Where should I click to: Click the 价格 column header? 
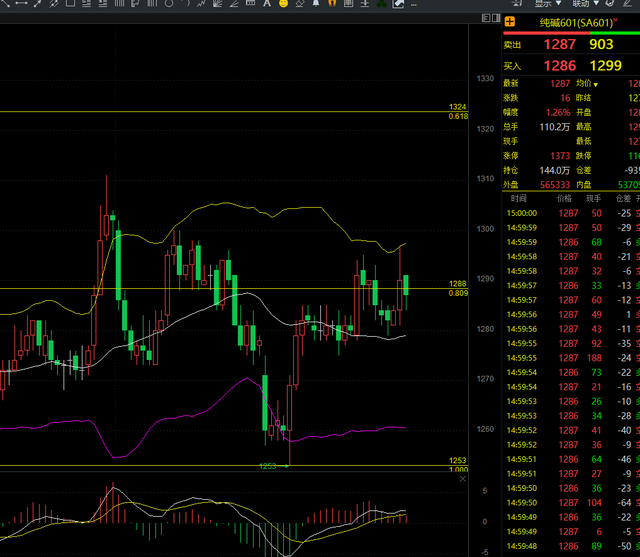coord(564,199)
